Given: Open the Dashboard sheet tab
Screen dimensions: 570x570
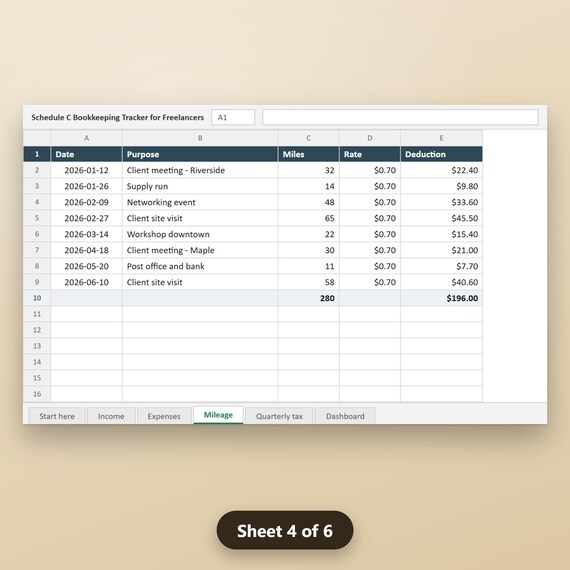Looking at the screenshot, I should coord(345,416).
